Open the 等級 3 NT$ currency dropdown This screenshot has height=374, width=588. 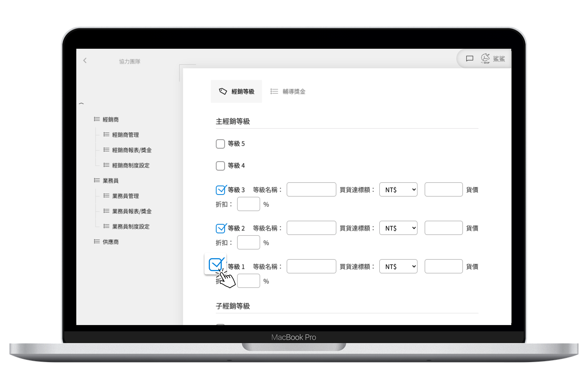(398, 190)
